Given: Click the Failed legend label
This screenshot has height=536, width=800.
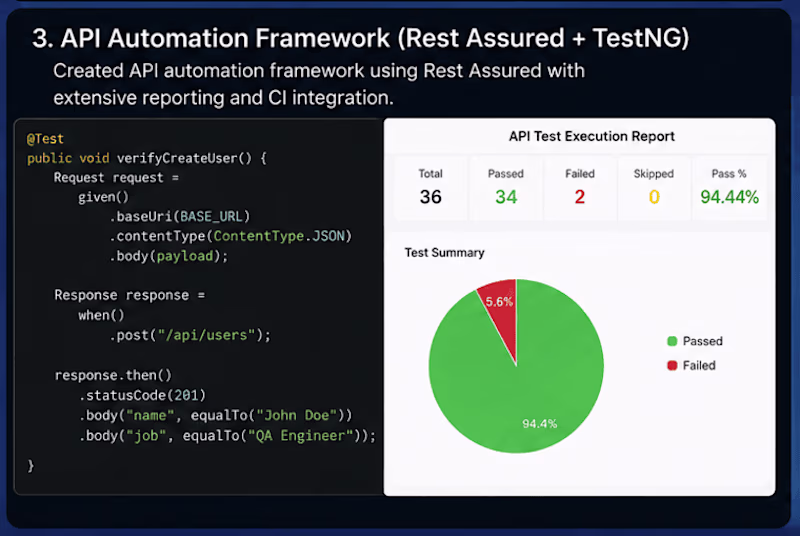Looking at the screenshot, I should [x=699, y=365].
